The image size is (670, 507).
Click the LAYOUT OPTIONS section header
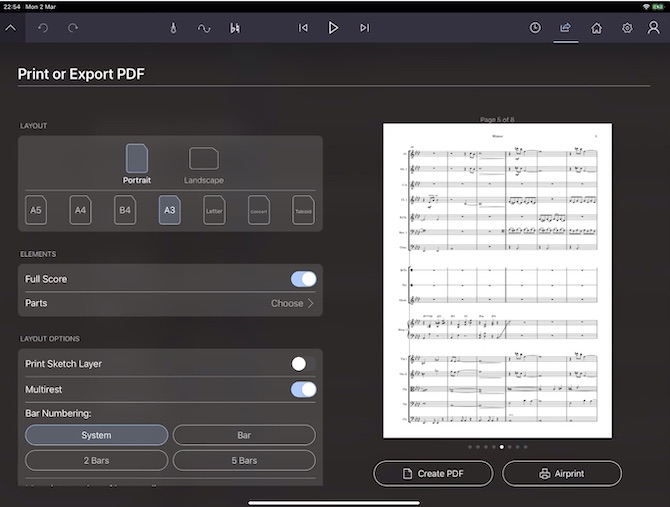pyautogui.click(x=50, y=339)
